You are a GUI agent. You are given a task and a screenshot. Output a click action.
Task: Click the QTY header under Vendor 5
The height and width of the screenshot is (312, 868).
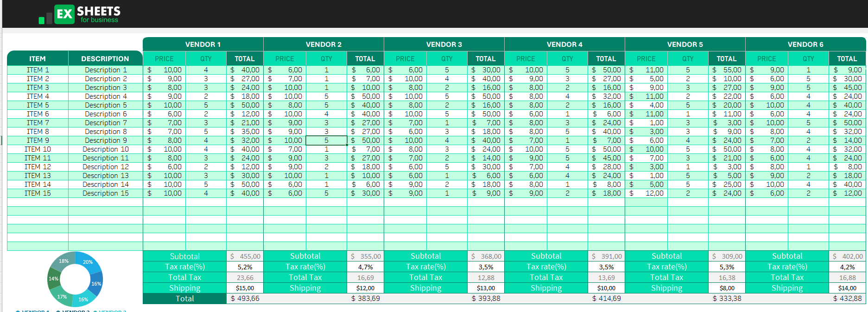coord(688,59)
